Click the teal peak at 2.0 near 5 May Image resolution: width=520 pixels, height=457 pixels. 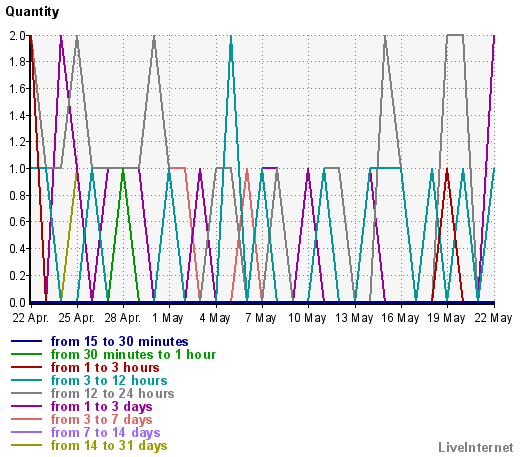point(231,37)
